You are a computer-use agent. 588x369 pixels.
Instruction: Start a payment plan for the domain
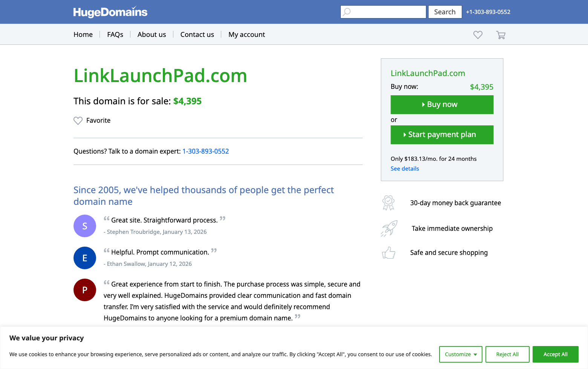pos(442,134)
